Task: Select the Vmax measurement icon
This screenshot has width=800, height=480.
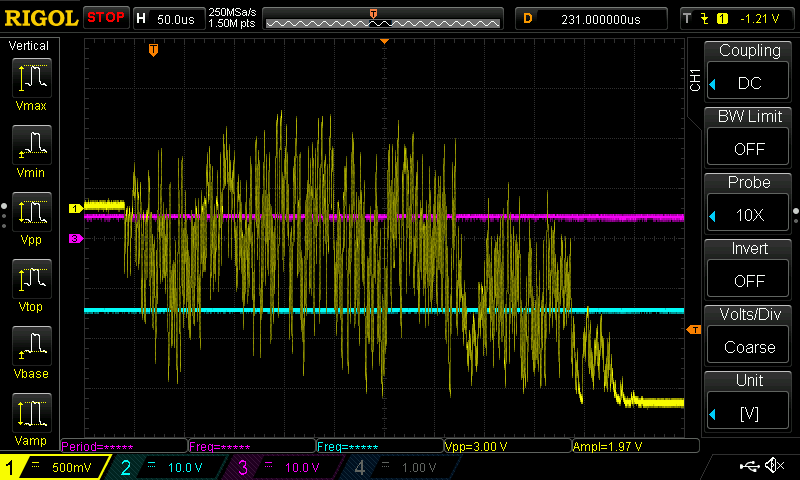Action: [x=32, y=78]
